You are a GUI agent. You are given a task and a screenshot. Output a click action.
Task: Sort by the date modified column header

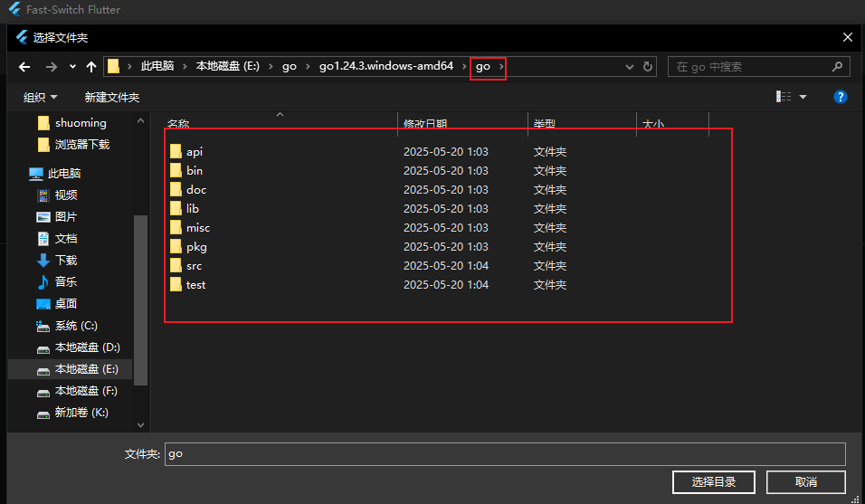point(425,124)
